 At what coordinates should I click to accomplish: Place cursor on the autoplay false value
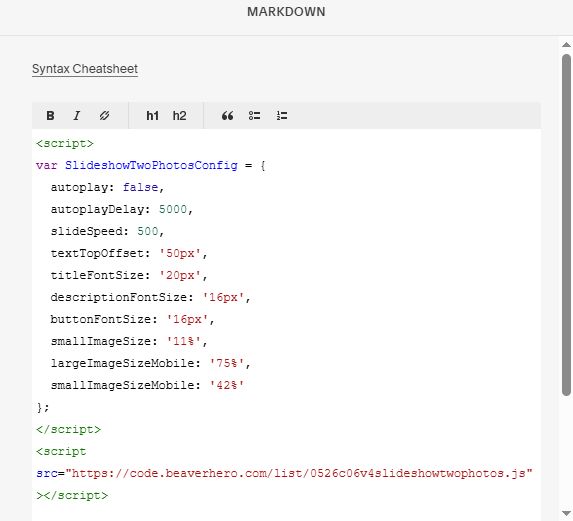140,187
